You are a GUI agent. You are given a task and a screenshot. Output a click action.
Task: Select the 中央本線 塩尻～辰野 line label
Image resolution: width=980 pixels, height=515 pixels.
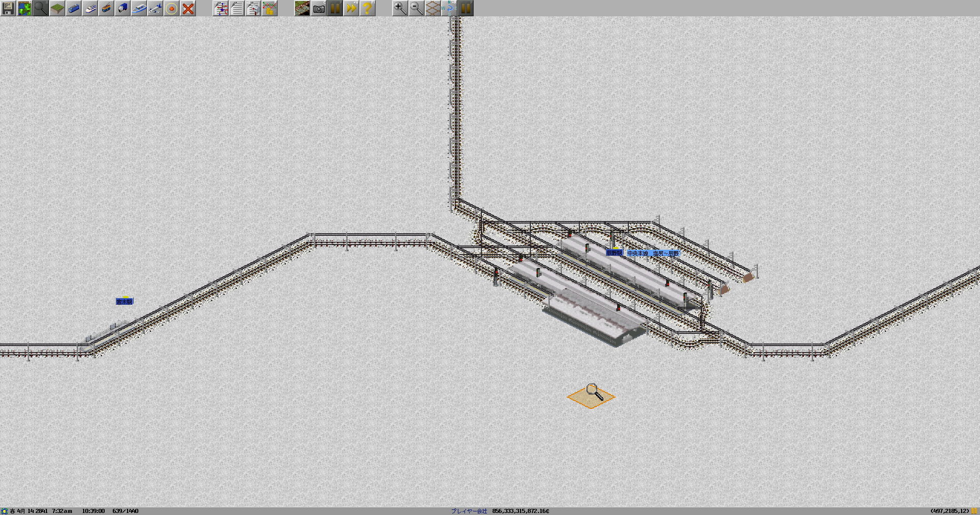click(653, 253)
